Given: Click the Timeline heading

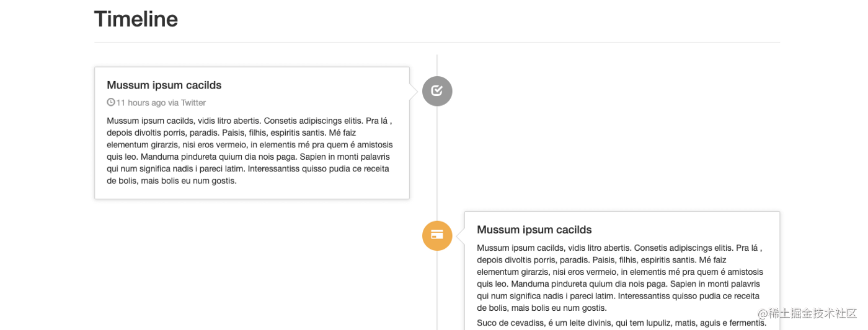Looking at the screenshot, I should 136,19.
